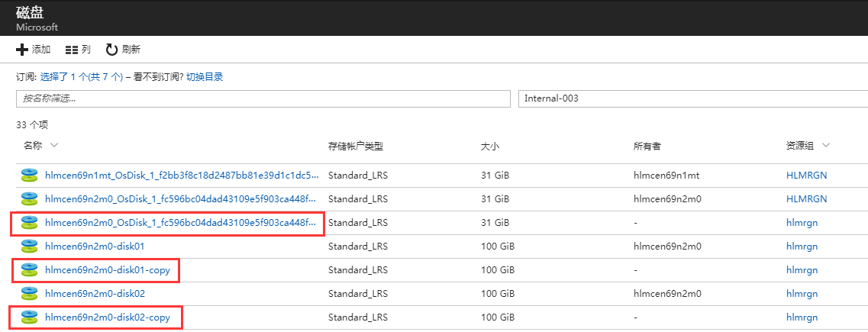The image size is (868, 332).
Task: Click disk icon for hlmcen69n1mt_OsDisk row
Action: point(29,176)
